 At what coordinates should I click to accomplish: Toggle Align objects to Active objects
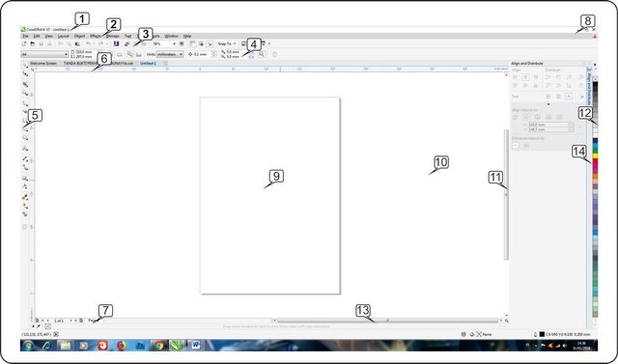point(515,118)
